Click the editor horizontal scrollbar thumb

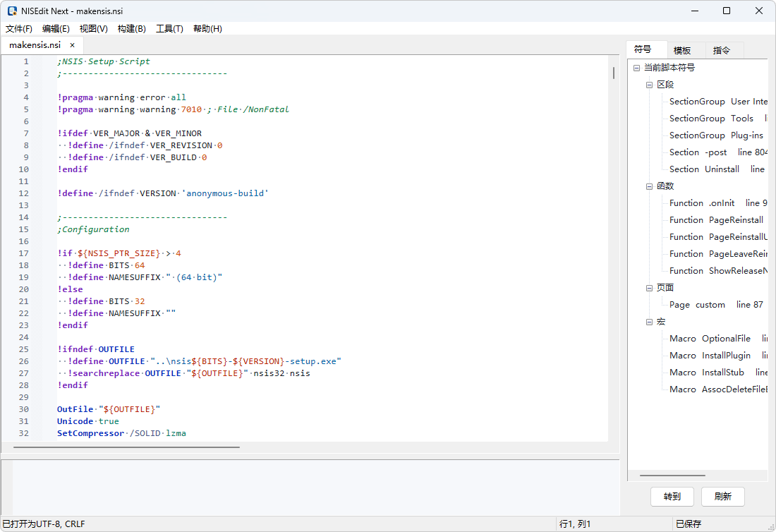(x=127, y=447)
